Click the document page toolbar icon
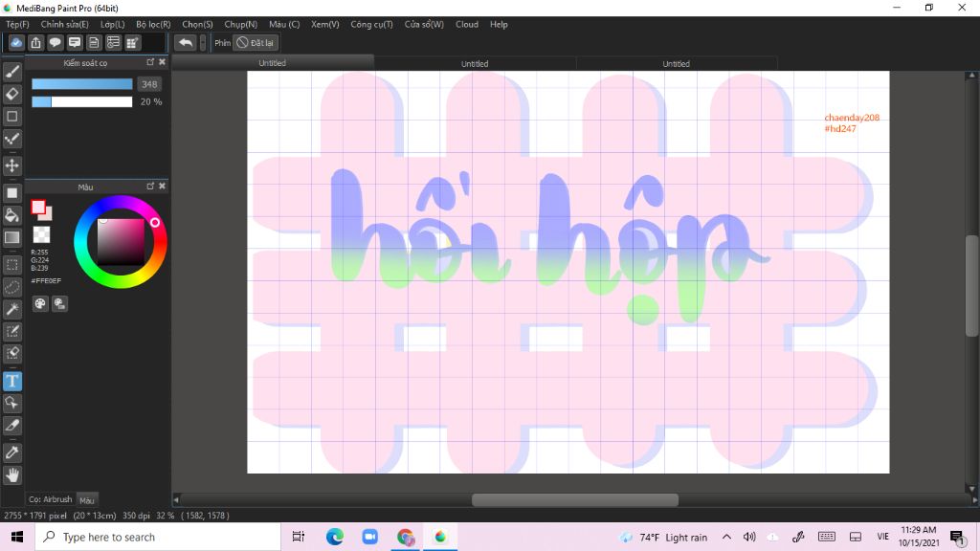This screenshot has height=551, width=980. click(x=94, y=42)
